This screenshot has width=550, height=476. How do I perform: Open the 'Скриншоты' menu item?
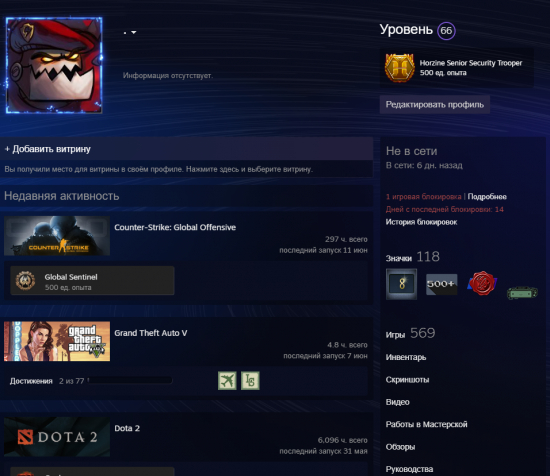tap(407, 380)
